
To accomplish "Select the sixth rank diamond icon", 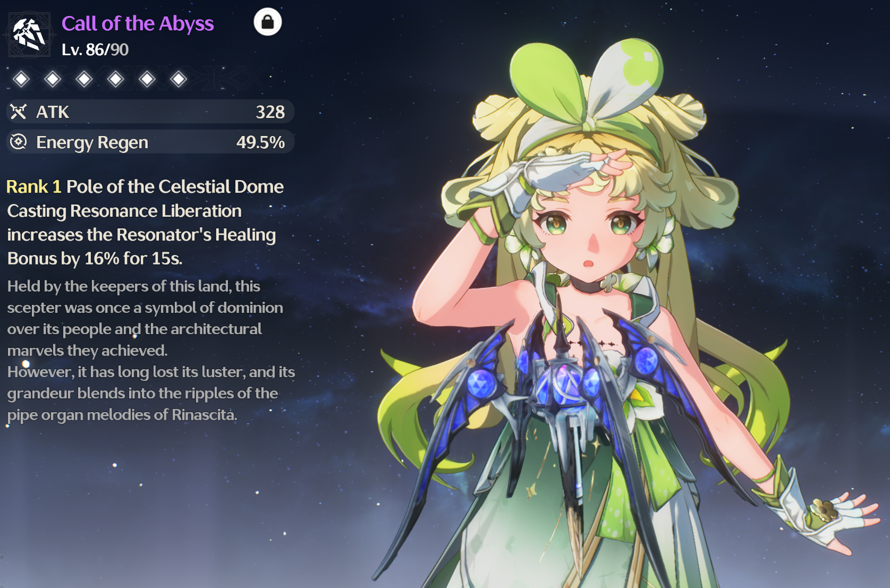I will [x=179, y=79].
